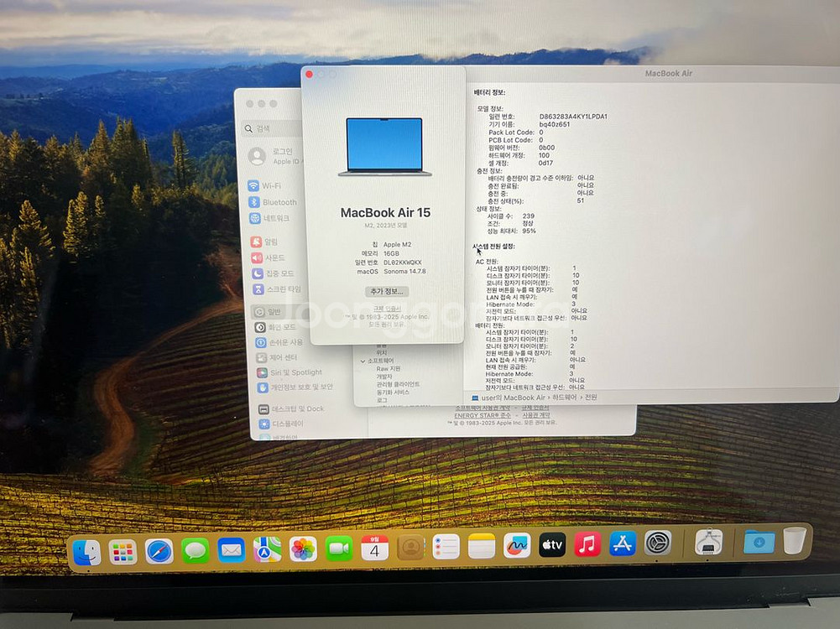The width and height of the screenshot is (840, 629).
Task: Open 스크린 타임 settings
Action: click(276, 289)
